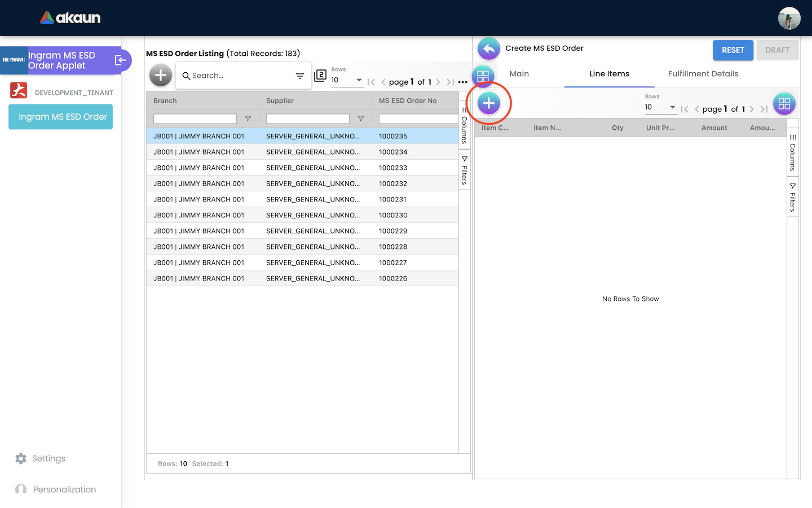Viewport: 812px width, 508px height.
Task: Expand the Columns side panel in line items
Action: [x=792, y=153]
